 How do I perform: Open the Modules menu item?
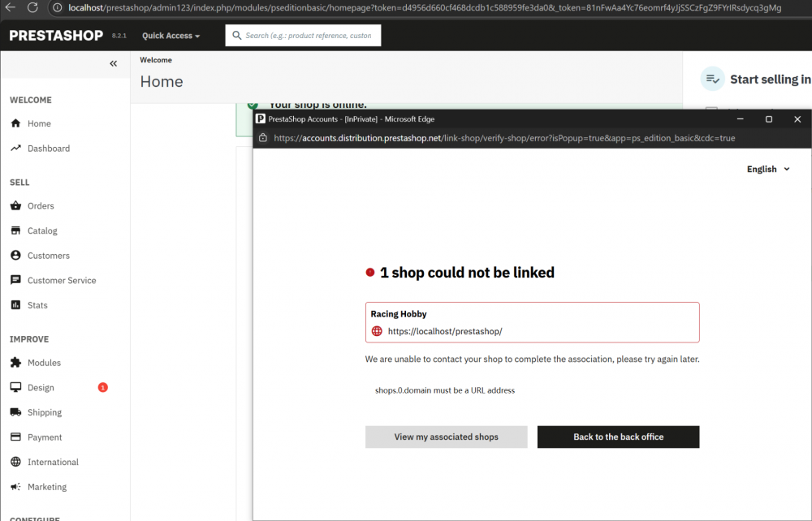44,363
